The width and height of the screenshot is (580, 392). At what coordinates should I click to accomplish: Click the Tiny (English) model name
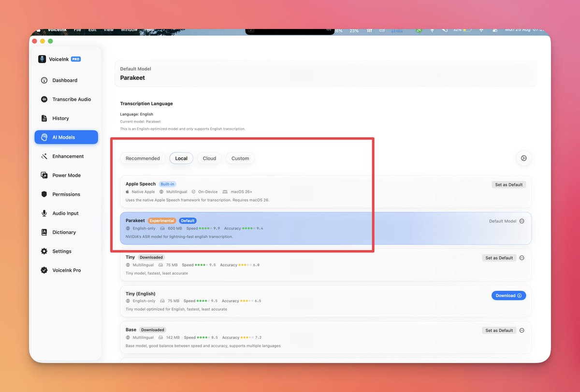coord(141,293)
